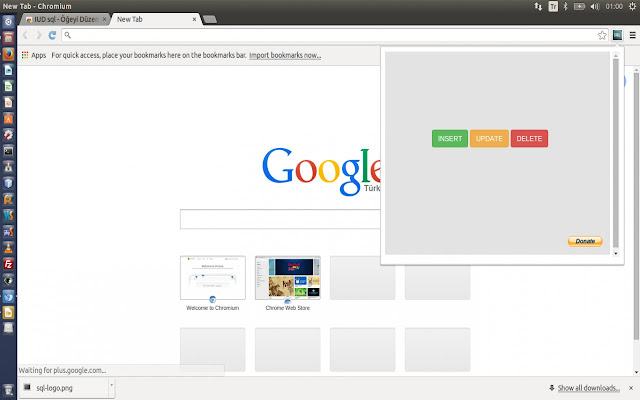Screen dimensions: 640x400
Task: Launch WebStorm from the dock
Action: [x=8, y=216]
